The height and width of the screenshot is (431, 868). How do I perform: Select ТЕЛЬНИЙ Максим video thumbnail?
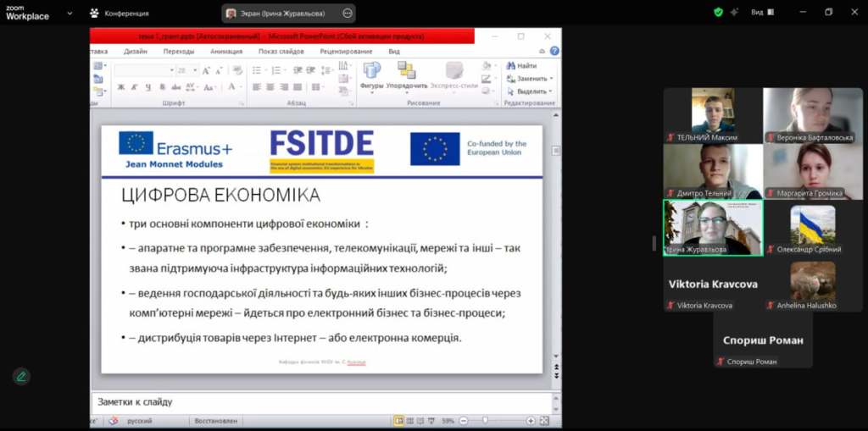point(713,116)
